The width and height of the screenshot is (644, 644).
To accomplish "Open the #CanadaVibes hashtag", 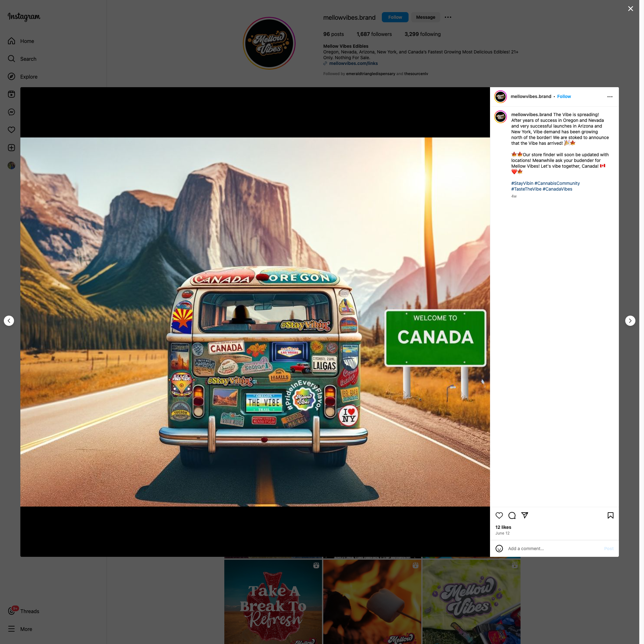I will pos(557,189).
